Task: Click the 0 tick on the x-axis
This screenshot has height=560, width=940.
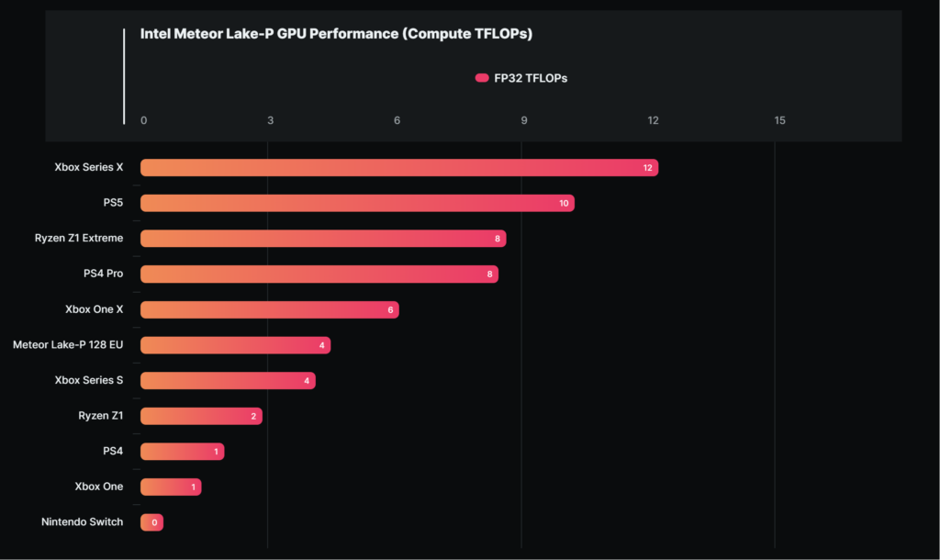Action: tap(144, 120)
